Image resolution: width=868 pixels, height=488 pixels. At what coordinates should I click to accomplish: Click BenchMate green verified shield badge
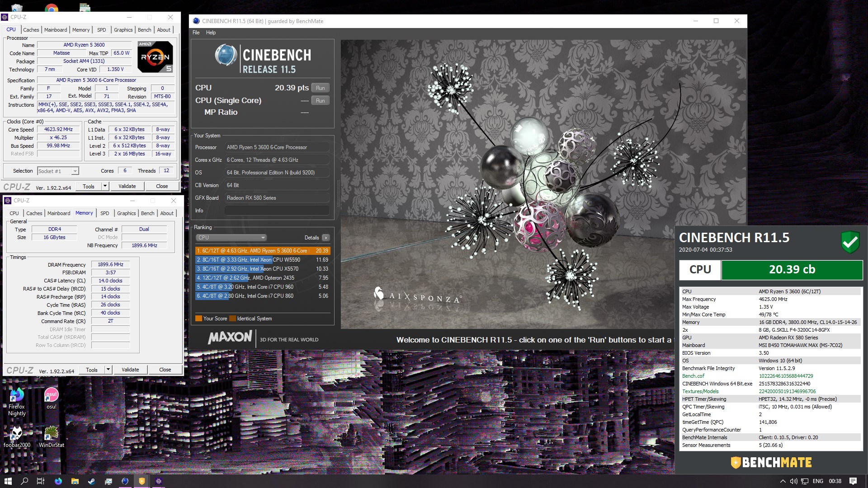coord(850,242)
